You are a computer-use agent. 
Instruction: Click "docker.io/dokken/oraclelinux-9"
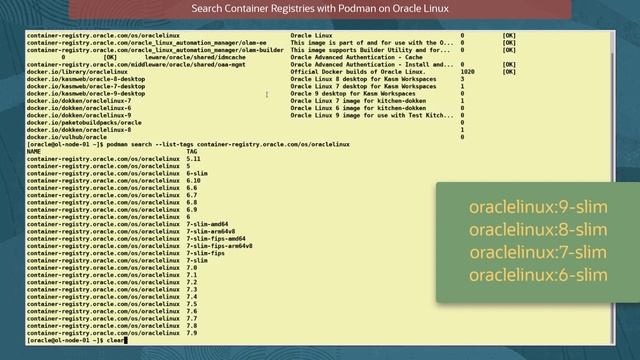79,116
